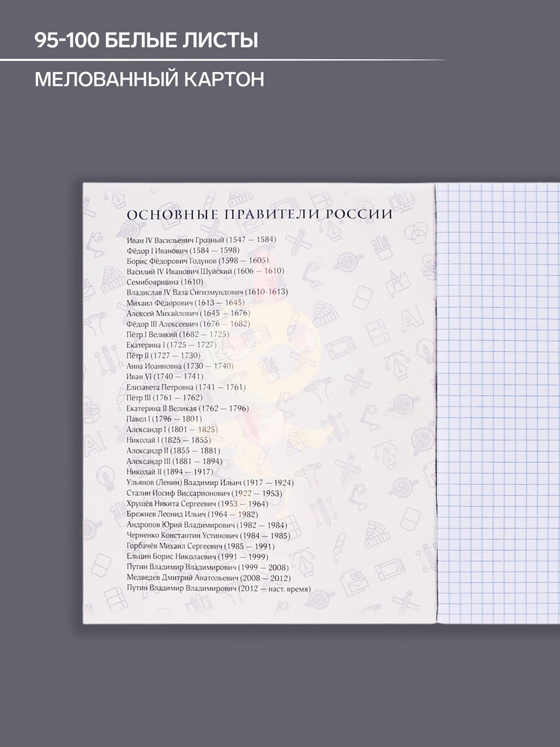Click the Борис Фёдорович Годунов entry
This screenshot has height=747, width=560.
tap(197, 260)
